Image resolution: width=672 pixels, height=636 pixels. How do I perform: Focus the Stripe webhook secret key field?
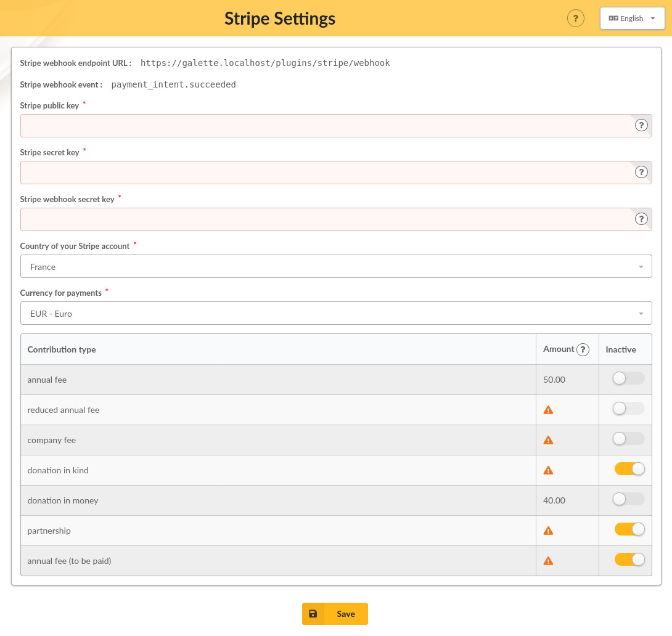[336, 219]
